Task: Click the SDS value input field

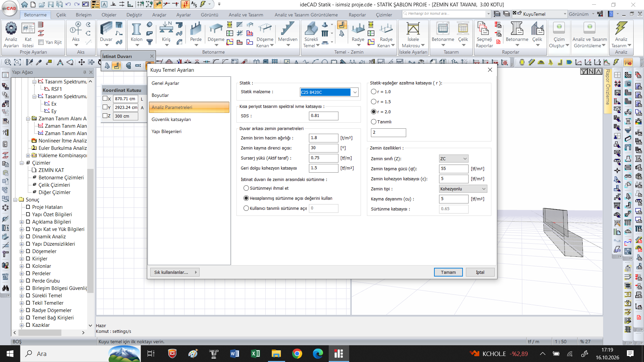Action: [323, 116]
